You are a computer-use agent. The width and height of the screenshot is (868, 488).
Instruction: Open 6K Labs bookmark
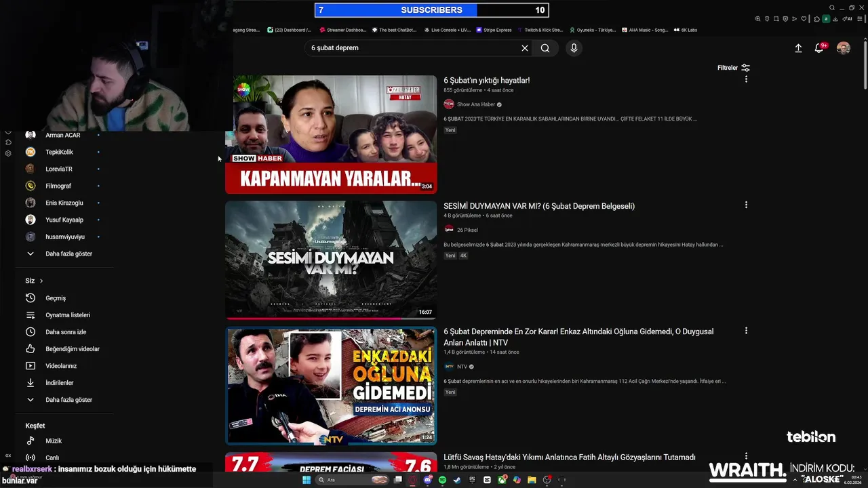685,30
